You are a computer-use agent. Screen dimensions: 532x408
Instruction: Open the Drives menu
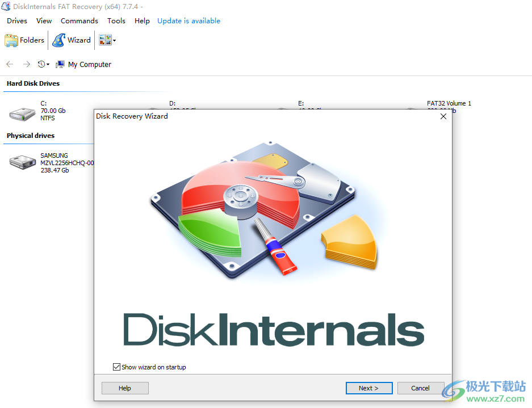pyautogui.click(x=17, y=20)
